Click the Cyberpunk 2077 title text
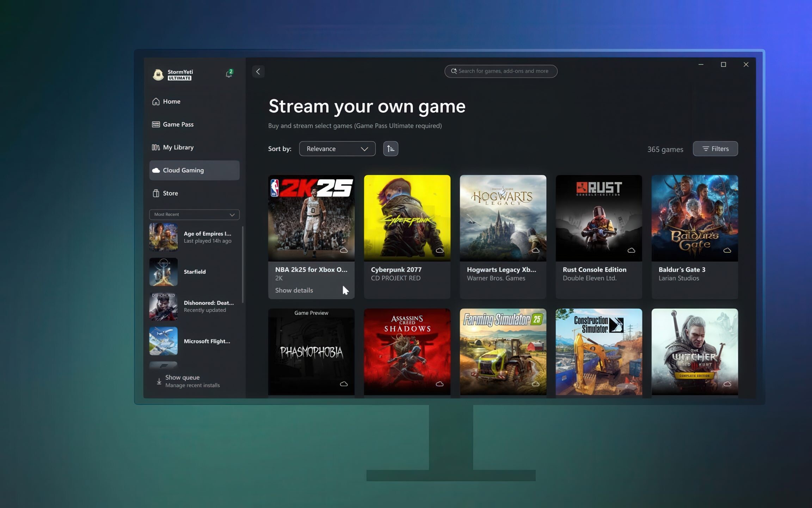The height and width of the screenshot is (508, 812). 396,270
